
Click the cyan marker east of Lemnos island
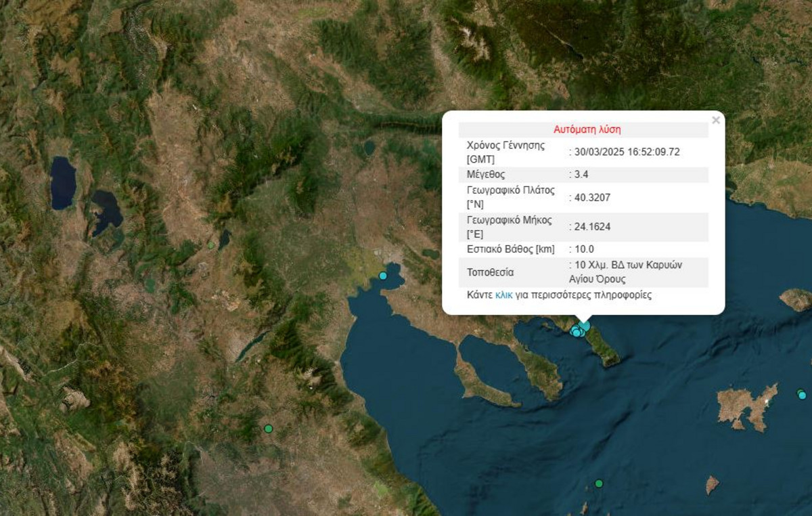coord(802,395)
